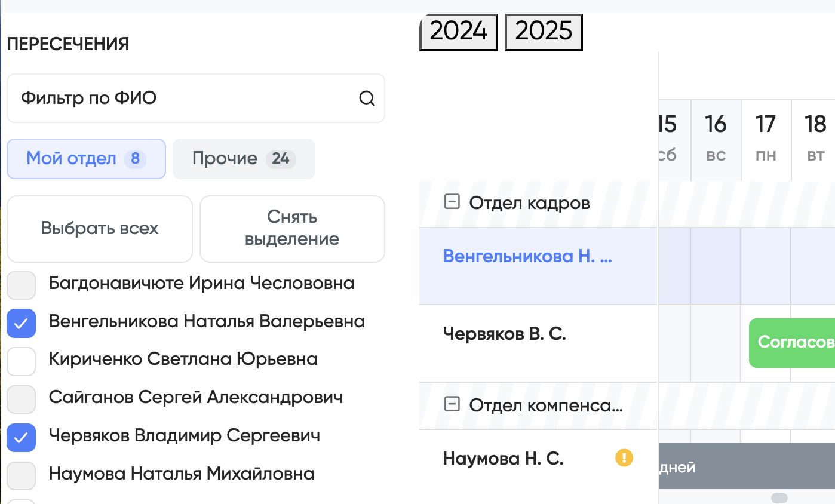Collapse the Отдел компенса... group

point(452,405)
